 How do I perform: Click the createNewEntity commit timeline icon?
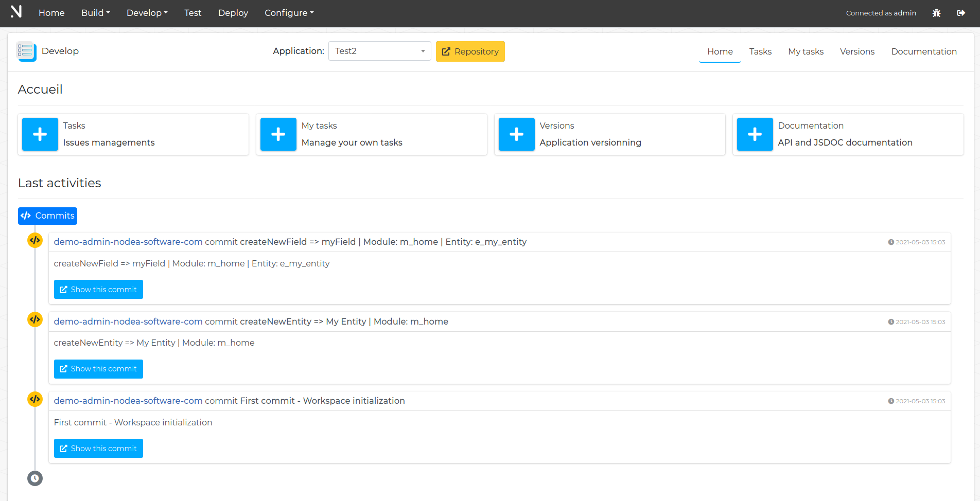point(35,319)
